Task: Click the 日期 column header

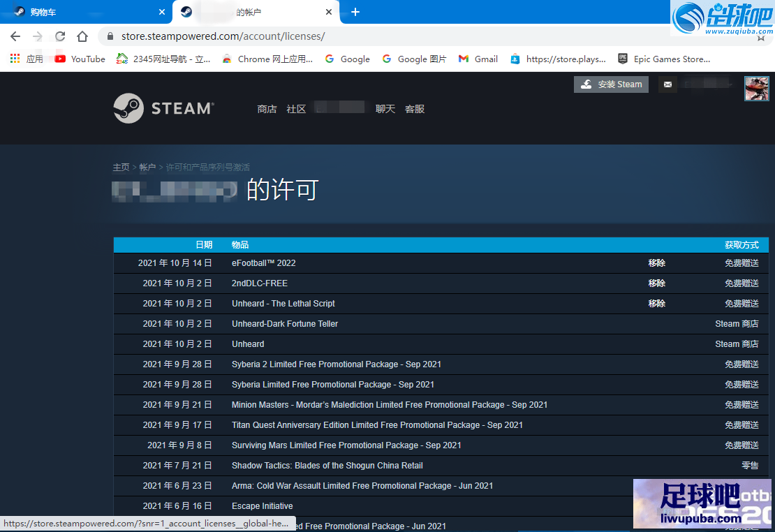Action: 204,245
